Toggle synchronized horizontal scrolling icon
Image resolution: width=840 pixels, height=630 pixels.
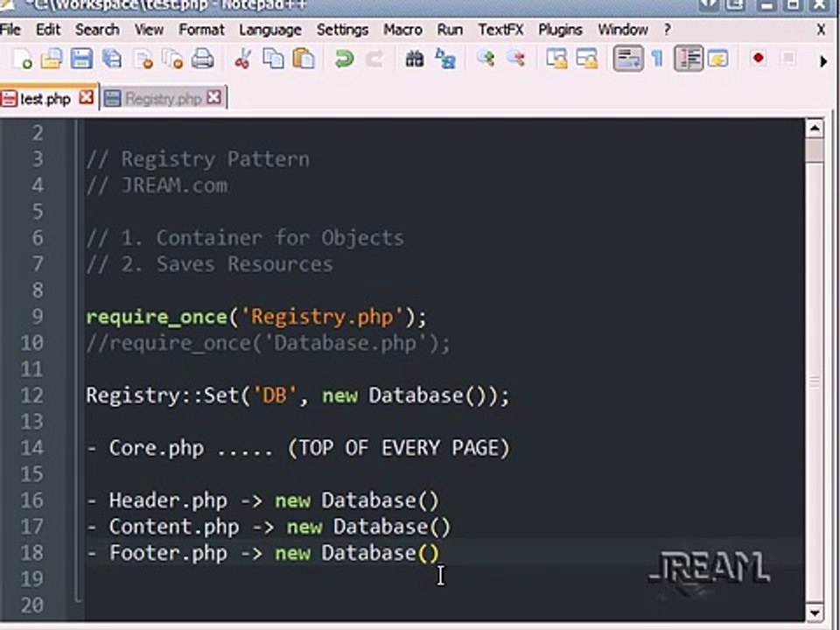pyautogui.click(x=586, y=59)
